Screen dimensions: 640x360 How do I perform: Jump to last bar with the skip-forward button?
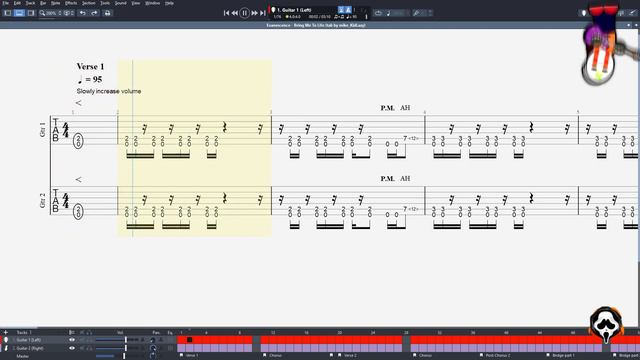pos(262,13)
